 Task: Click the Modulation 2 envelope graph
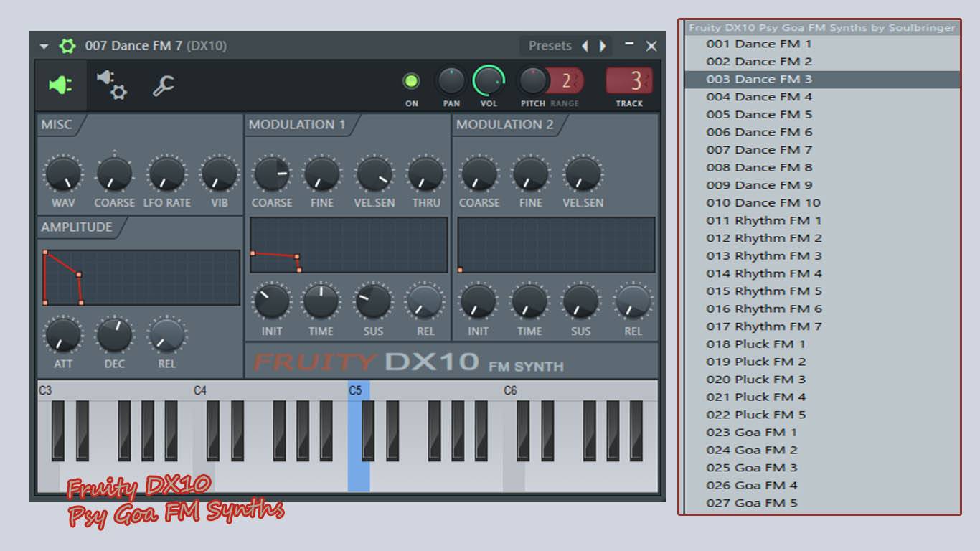556,245
